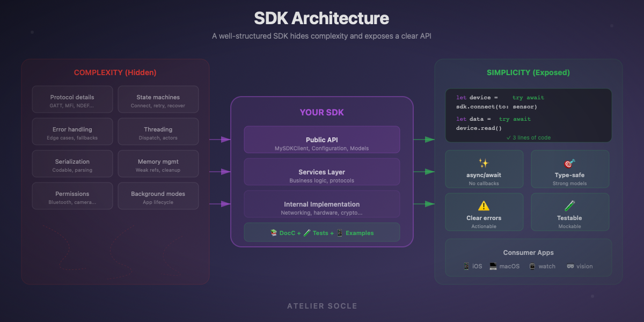Click the phone icon before Examples
644x322 pixels.
[x=339, y=232]
